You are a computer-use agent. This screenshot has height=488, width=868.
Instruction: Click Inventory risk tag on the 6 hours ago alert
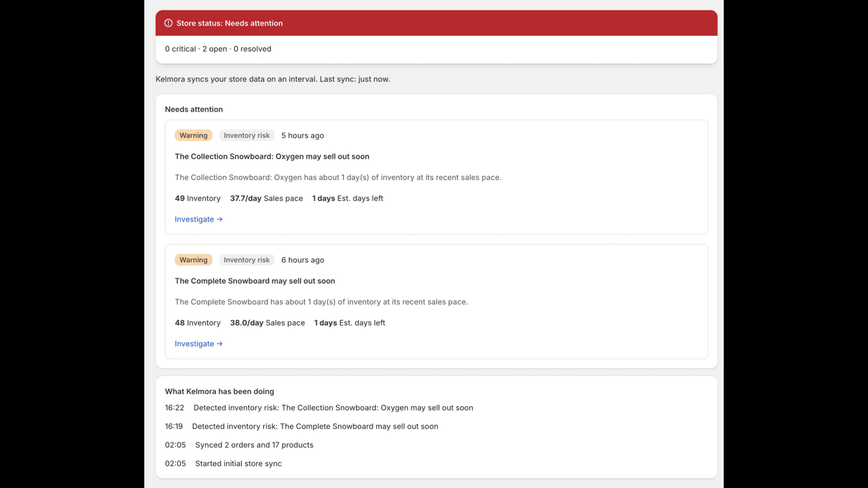point(247,260)
